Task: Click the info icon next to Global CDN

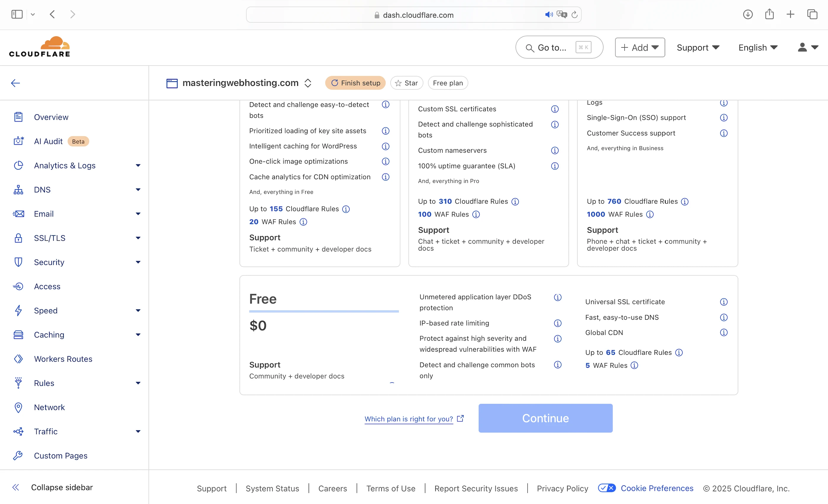Action: point(724,333)
